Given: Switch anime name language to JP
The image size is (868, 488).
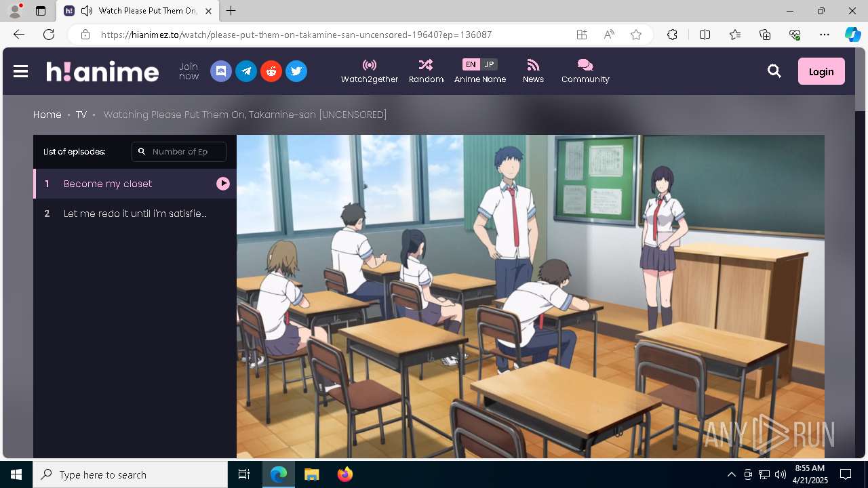Looking at the screenshot, I should (489, 64).
